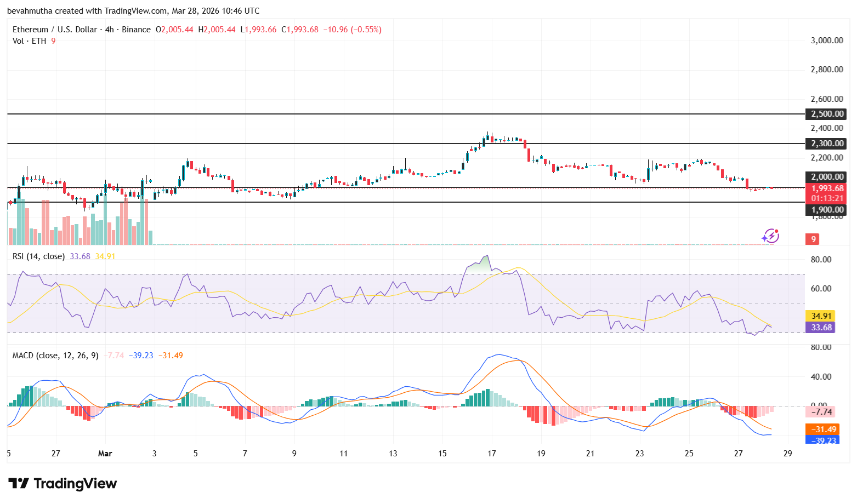Image resolution: width=857 pixels, height=504 pixels.
Task: Click the 1,900.00 horizontal level label
Action: click(826, 209)
